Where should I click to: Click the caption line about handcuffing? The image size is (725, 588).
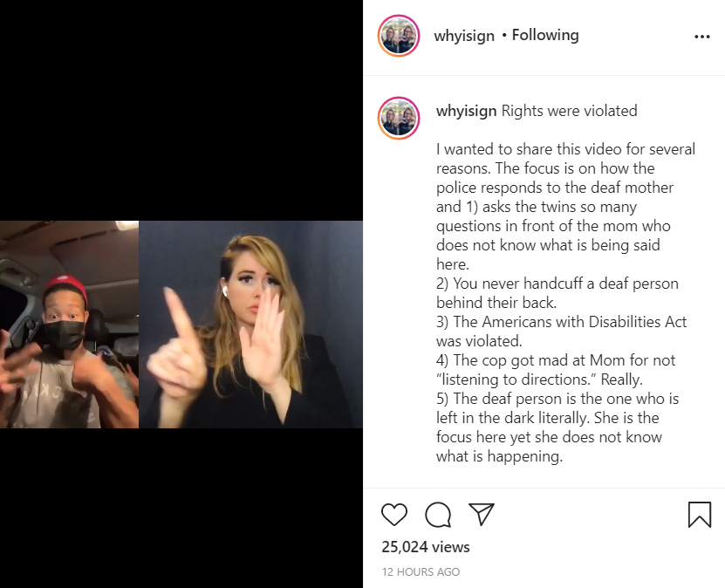pos(557,293)
